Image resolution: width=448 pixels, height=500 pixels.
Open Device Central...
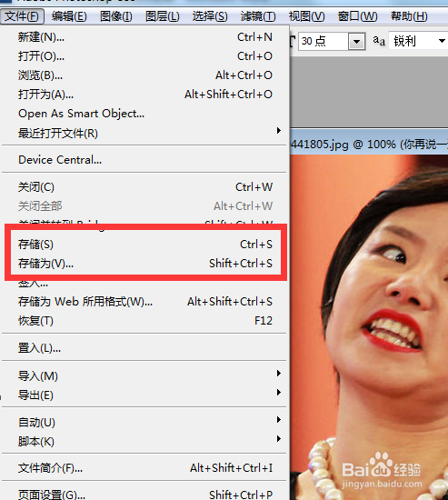[x=144, y=160]
